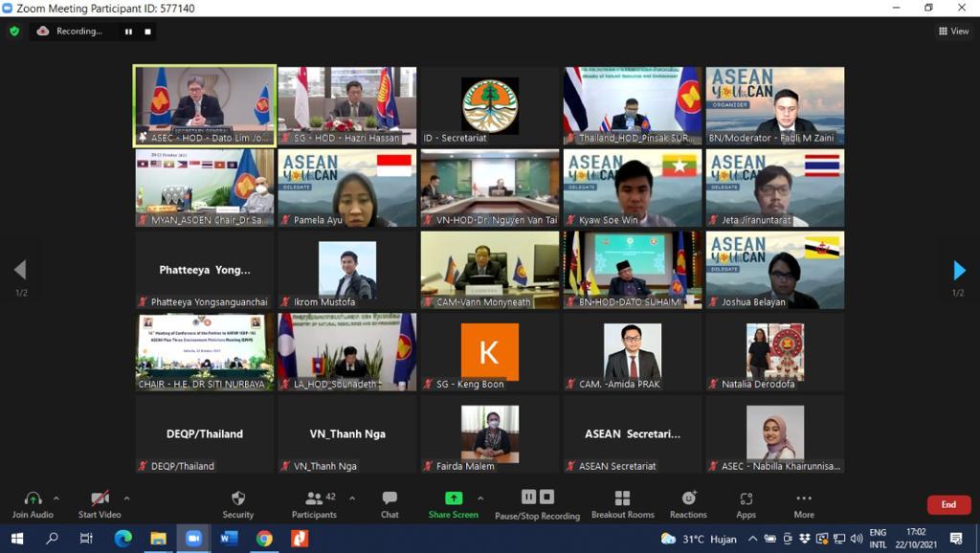
Task: Open the View layout menu
Action: click(x=956, y=32)
